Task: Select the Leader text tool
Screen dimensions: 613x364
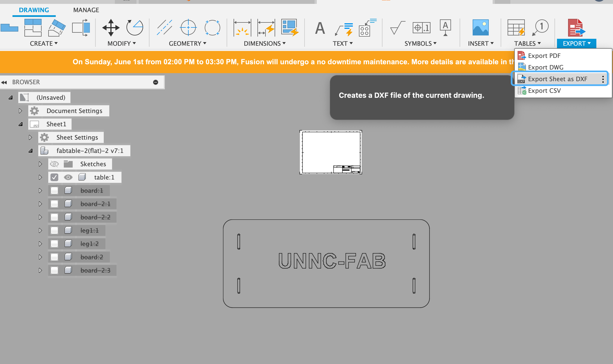Action: pos(344,29)
